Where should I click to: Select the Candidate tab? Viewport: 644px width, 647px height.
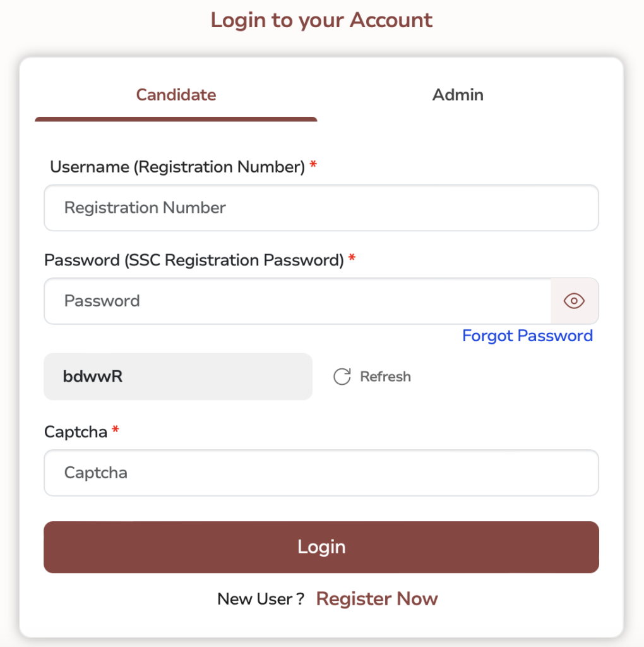point(176,95)
